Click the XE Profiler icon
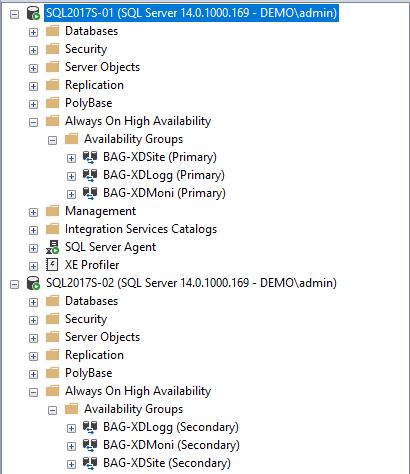Screen dimensions: 410x474 tap(52, 265)
